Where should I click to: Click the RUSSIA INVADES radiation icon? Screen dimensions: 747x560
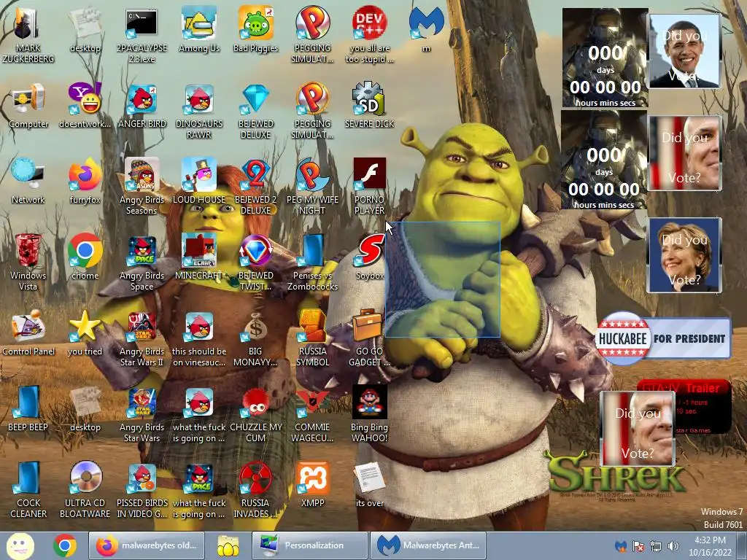(x=255, y=489)
